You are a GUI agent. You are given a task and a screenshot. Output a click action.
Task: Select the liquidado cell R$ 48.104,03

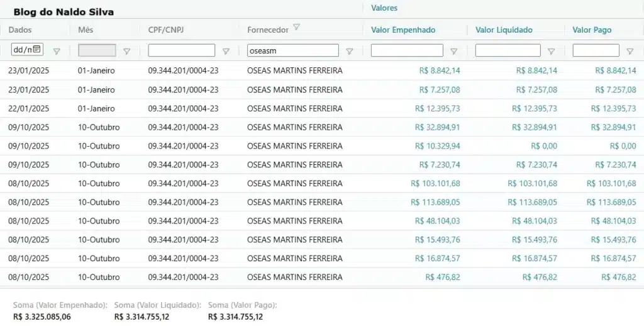pyautogui.click(x=535, y=221)
